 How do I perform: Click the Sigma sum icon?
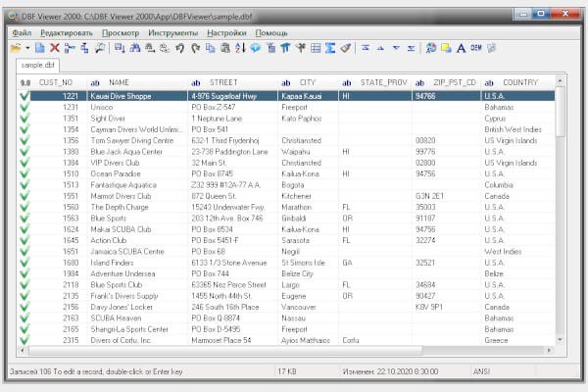coord(330,48)
